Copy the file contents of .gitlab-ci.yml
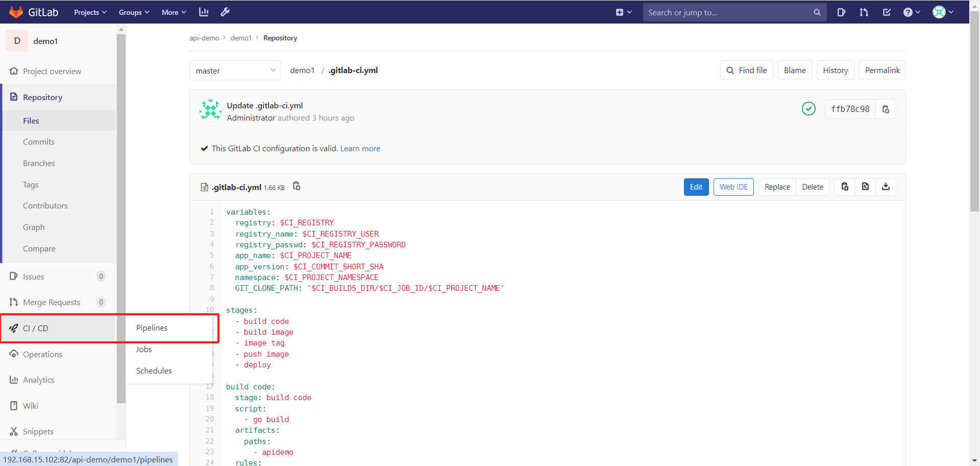 pos(844,187)
